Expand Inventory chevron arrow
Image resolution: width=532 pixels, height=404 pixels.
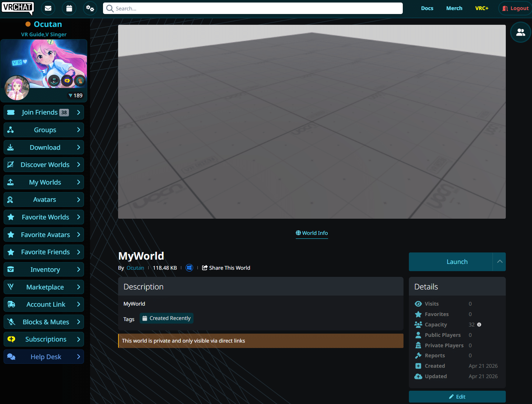[78, 270]
